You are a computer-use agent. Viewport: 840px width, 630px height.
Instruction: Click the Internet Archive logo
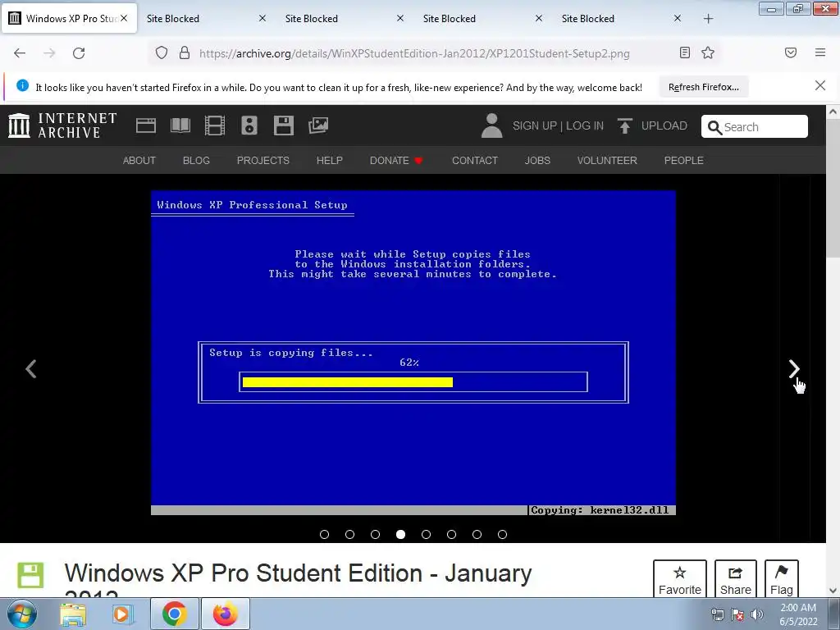pos(62,126)
